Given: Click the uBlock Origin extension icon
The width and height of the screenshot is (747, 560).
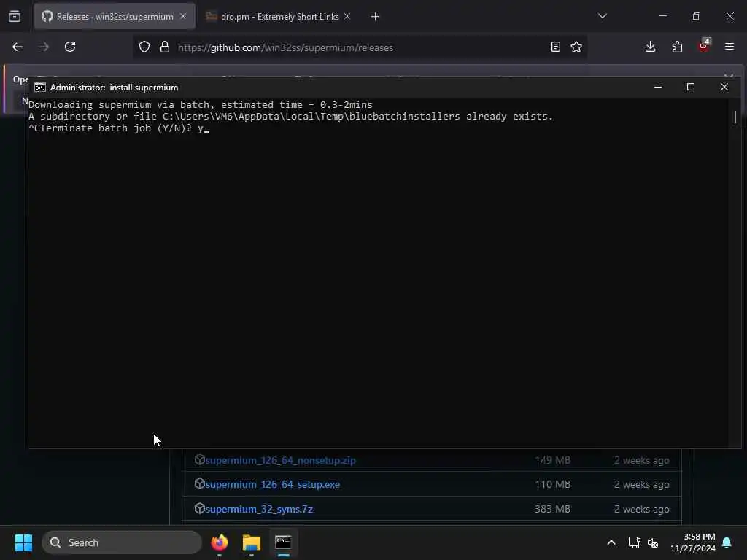Looking at the screenshot, I should coord(704,46).
